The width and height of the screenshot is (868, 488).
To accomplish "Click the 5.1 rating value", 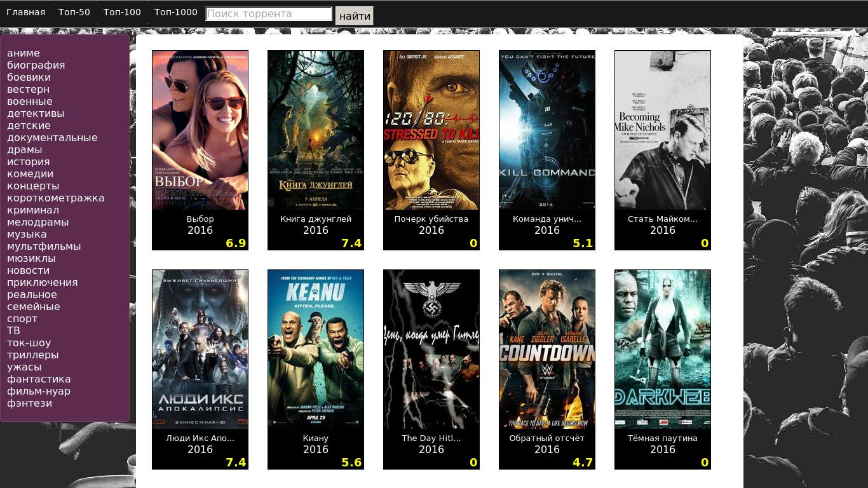I will (x=583, y=243).
